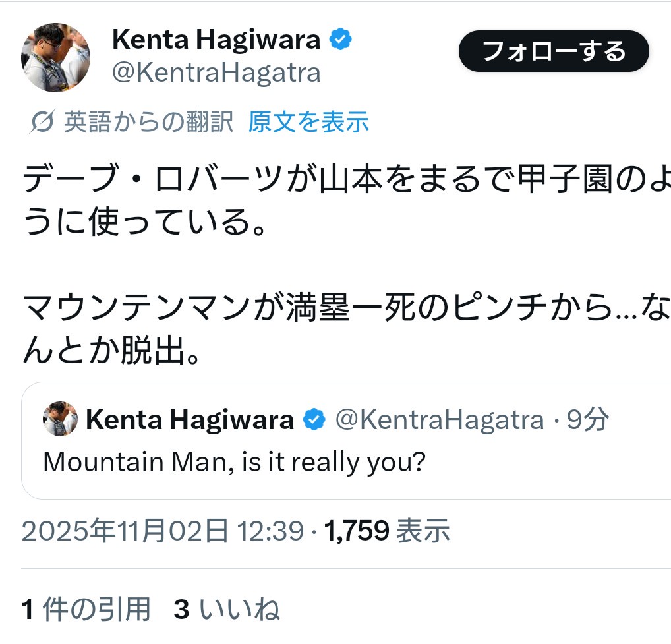
Task: Show original text via 原文を表示
Action: (308, 122)
